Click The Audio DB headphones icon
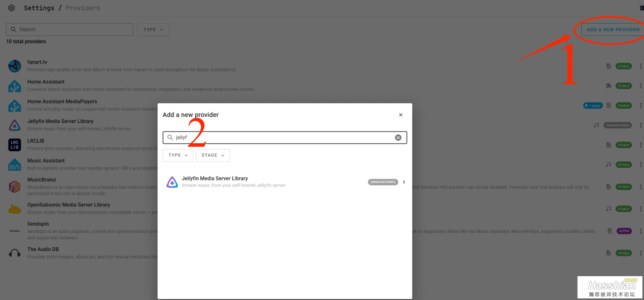The height and width of the screenshot is (300, 644). pyautogui.click(x=15, y=253)
